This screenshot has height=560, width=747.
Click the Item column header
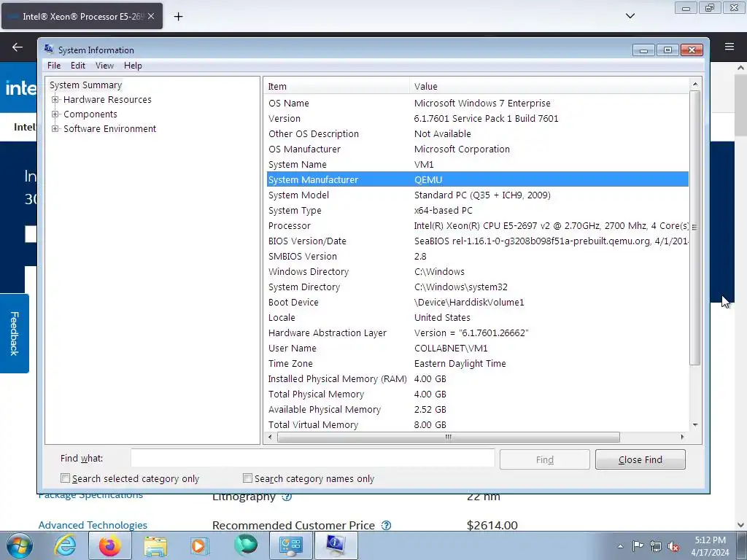(x=337, y=86)
